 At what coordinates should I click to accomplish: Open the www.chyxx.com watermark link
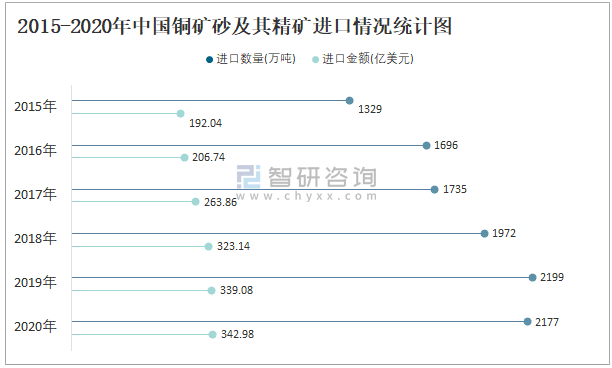(307, 196)
